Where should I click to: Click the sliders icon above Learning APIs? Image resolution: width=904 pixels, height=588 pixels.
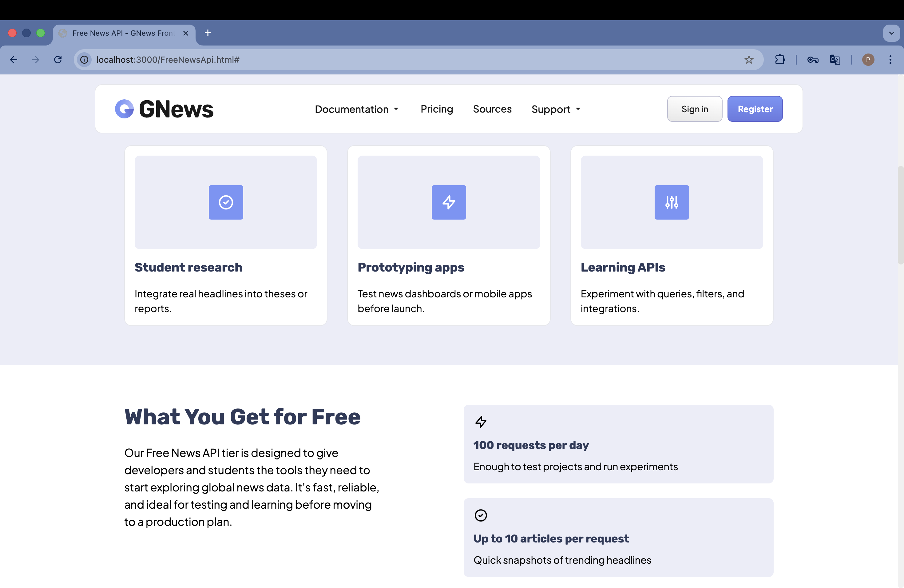coord(671,202)
